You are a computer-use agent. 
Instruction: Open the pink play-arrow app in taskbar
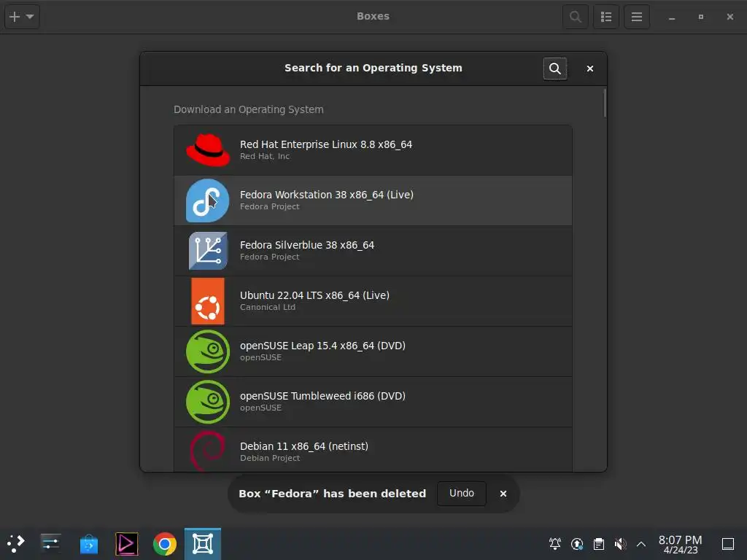click(127, 544)
